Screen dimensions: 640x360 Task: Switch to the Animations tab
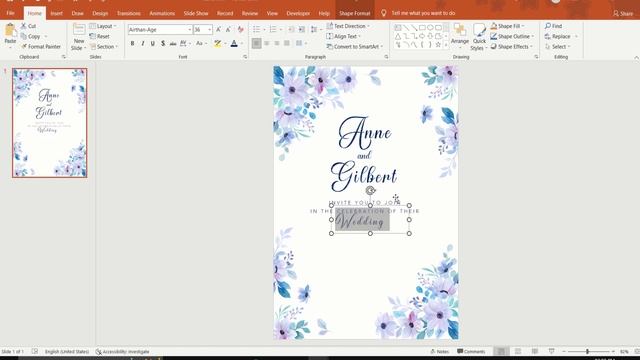point(162,13)
